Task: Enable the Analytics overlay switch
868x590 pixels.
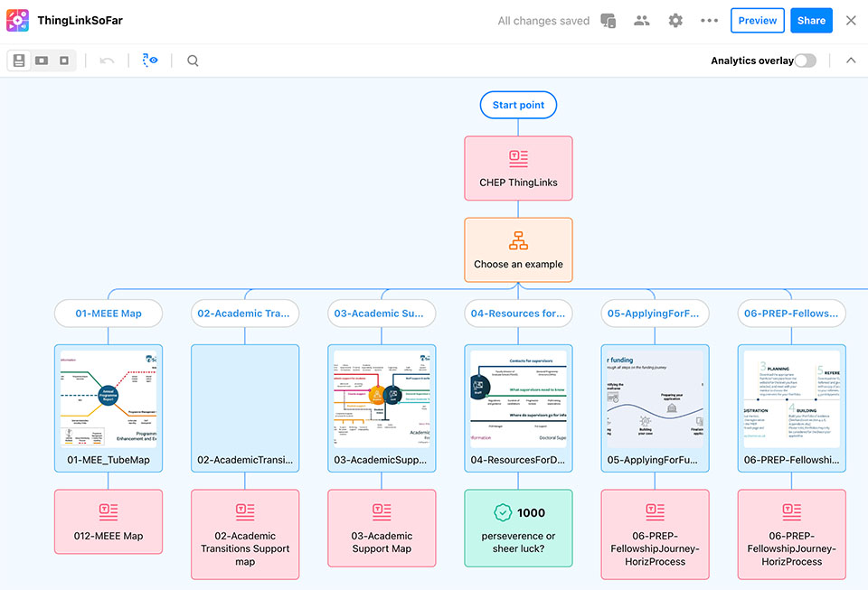Action: pos(805,61)
